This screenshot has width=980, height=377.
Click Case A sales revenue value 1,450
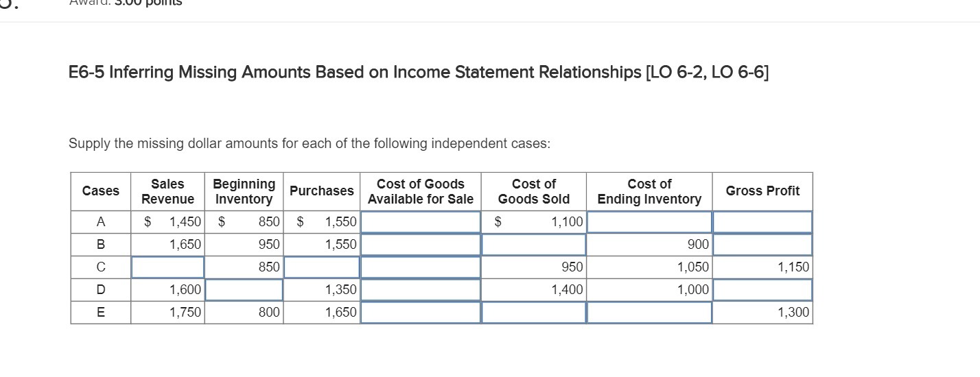click(x=185, y=221)
